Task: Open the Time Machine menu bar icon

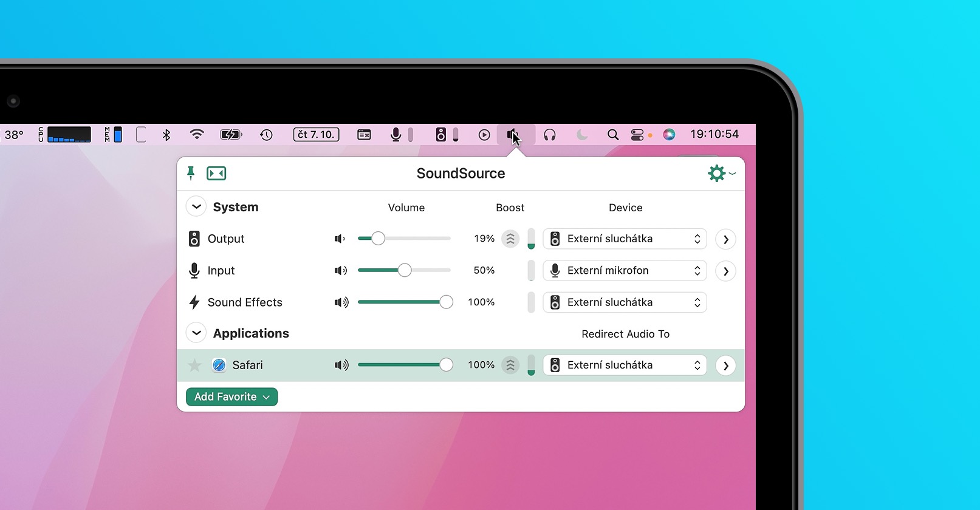Action: (266, 135)
